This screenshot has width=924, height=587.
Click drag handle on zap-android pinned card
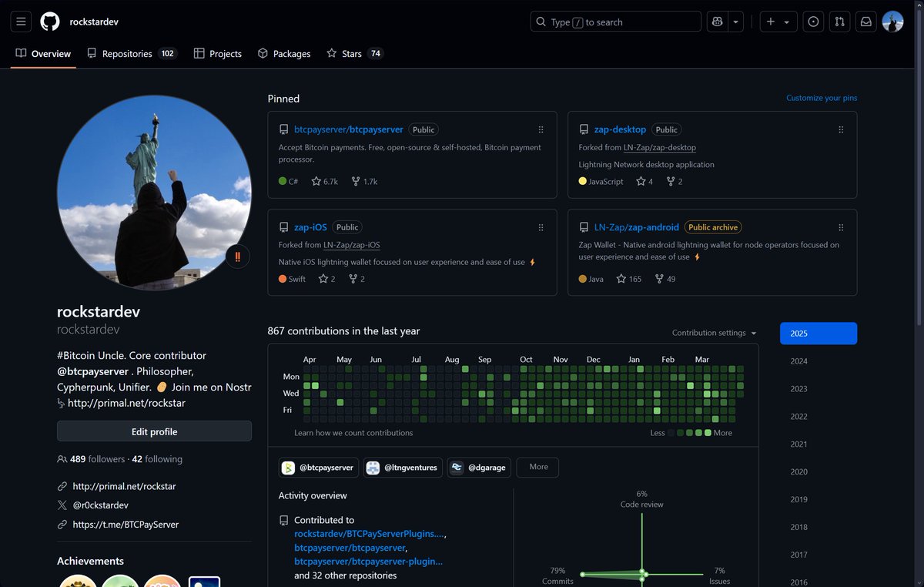coord(841,227)
